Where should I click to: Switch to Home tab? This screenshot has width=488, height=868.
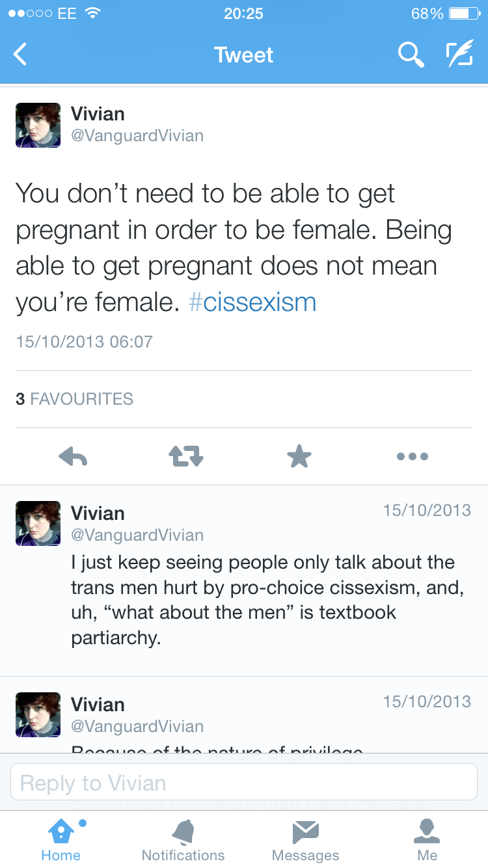[x=61, y=839]
